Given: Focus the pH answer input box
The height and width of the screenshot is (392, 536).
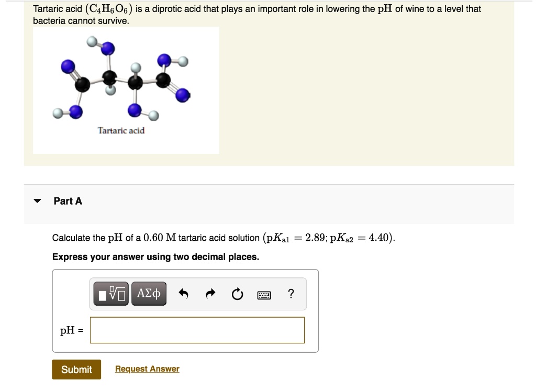Looking at the screenshot, I should click(197, 330).
